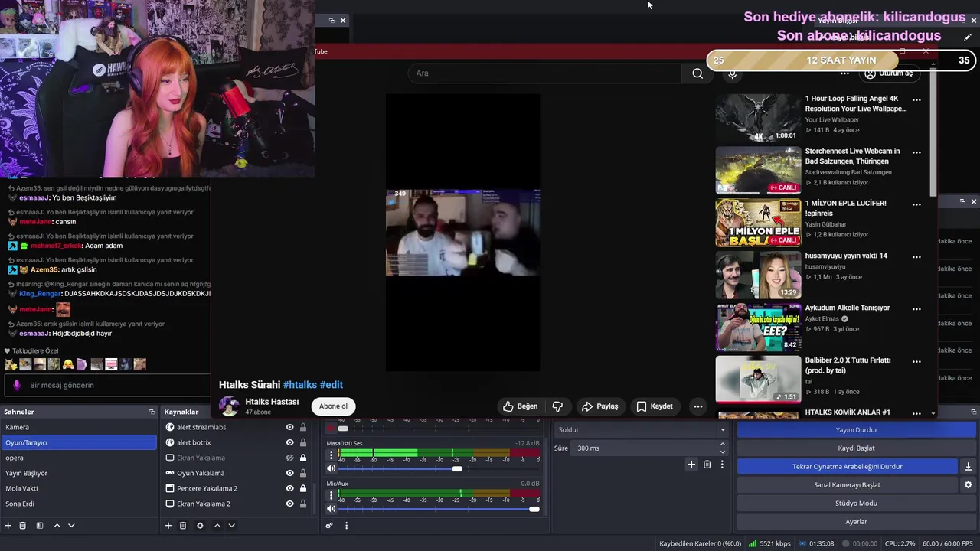Screen dimensions: 980x551
Task: Move the selected scene down
Action: [x=71, y=526]
